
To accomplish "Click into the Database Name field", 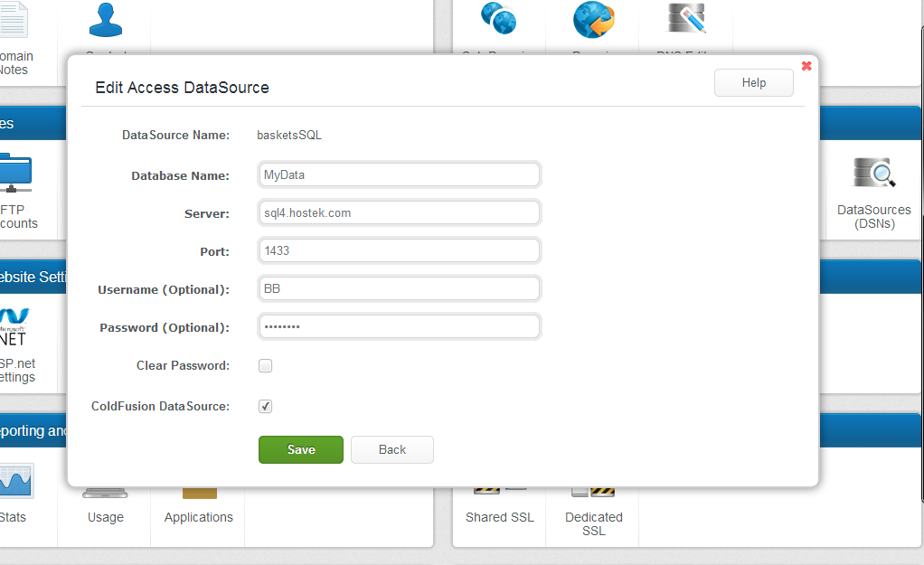I will 399,174.
